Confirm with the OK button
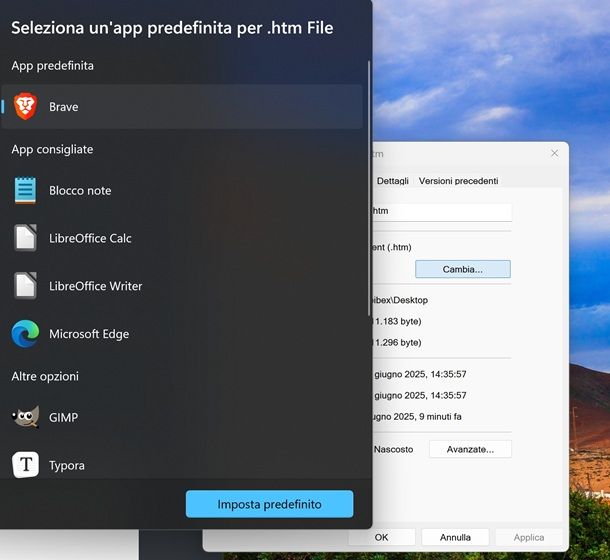 point(381,537)
